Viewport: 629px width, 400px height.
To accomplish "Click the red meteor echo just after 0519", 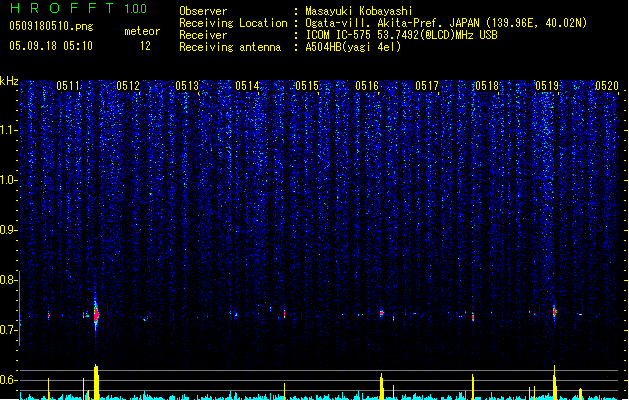I will coord(555,312).
